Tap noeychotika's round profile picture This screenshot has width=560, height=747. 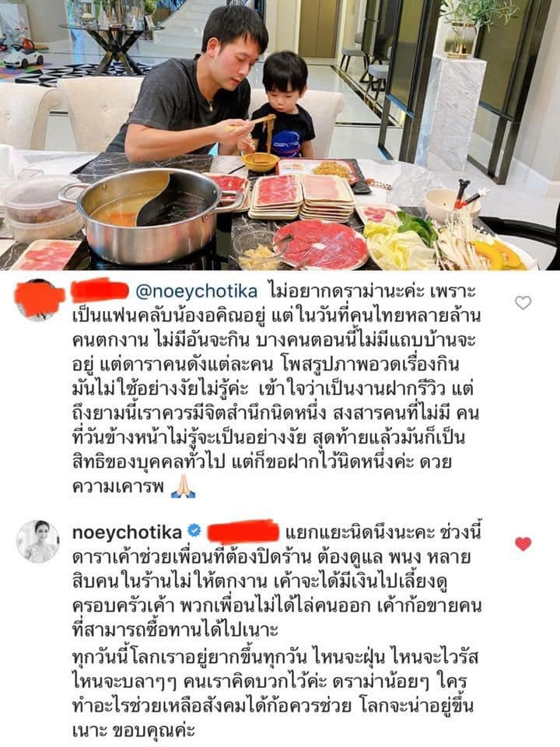tap(38, 542)
